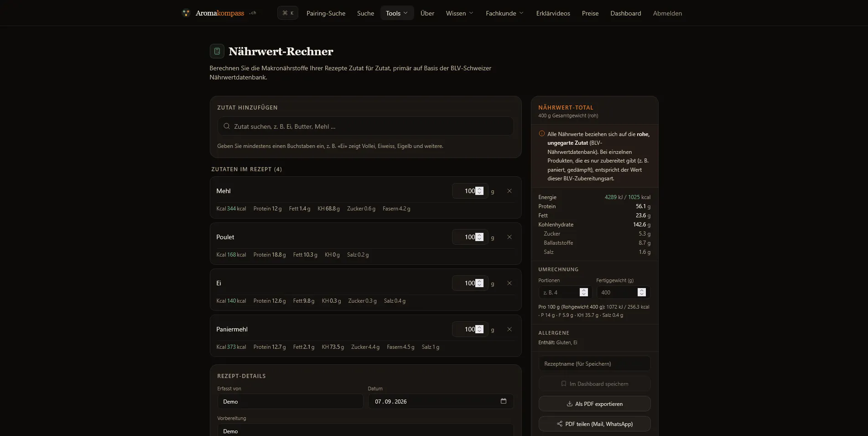Click the Paniermehl quantity field value 100
Viewport: 868px width, 436px height.
pos(470,329)
